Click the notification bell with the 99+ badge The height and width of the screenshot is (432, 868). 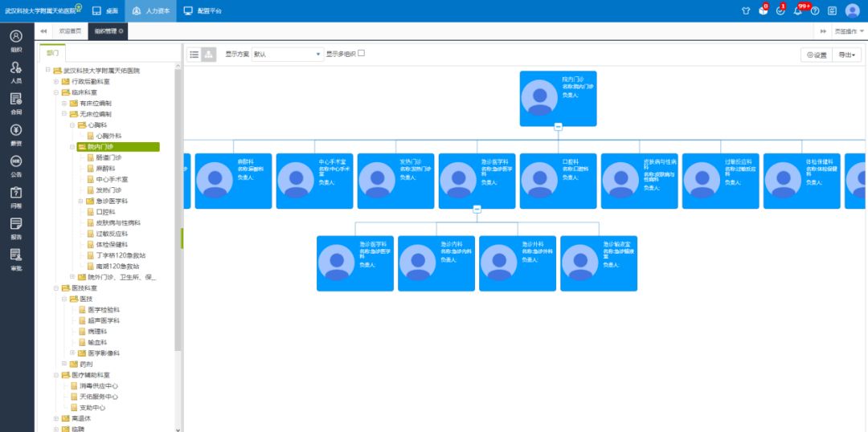click(x=798, y=11)
